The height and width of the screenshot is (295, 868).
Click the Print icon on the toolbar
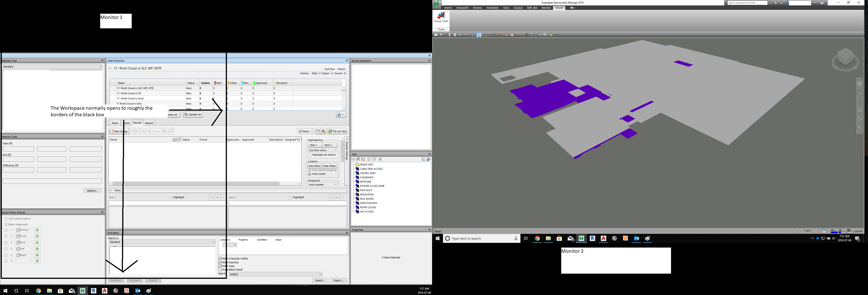click(455, 35)
